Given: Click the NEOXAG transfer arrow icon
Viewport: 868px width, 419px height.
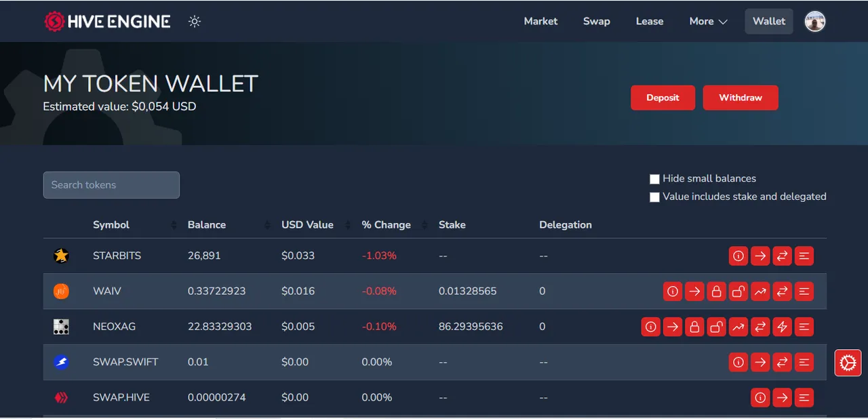Looking at the screenshot, I should tap(673, 327).
